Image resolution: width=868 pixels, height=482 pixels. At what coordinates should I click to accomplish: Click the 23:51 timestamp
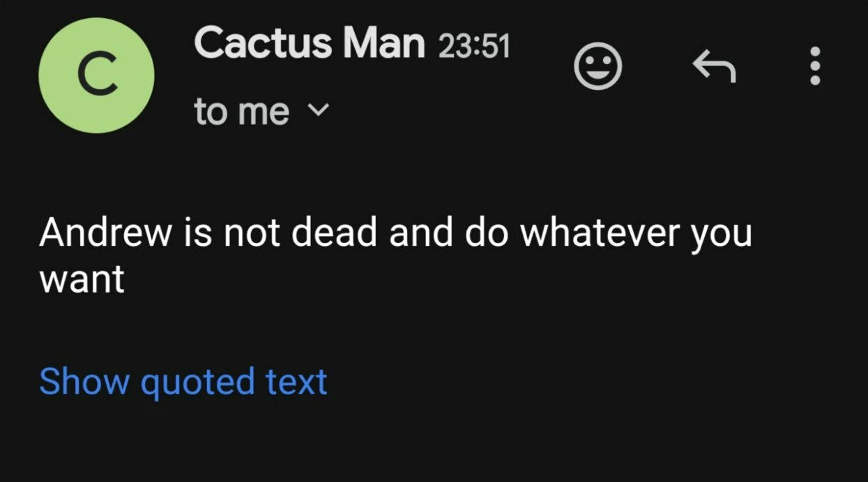474,46
